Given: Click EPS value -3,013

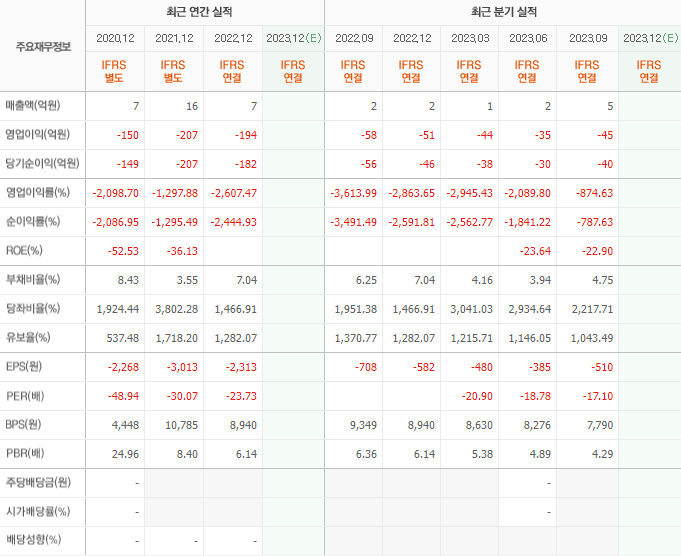Looking at the screenshot, I should click(182, 367).
